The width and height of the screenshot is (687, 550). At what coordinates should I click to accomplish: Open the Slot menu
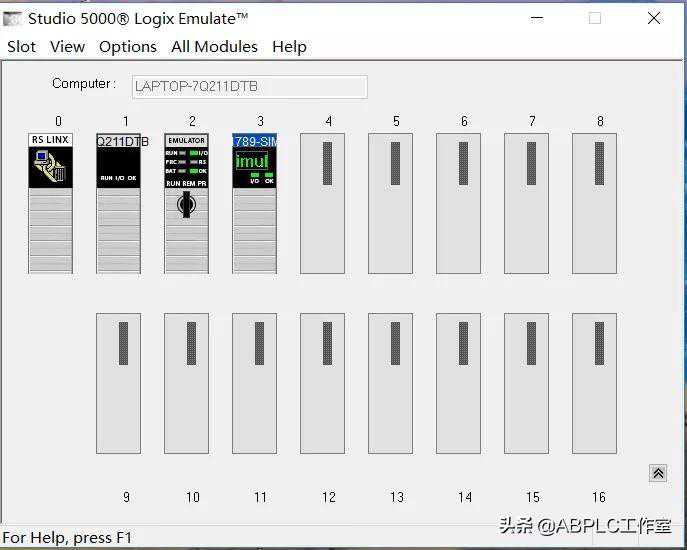point(22,47)
